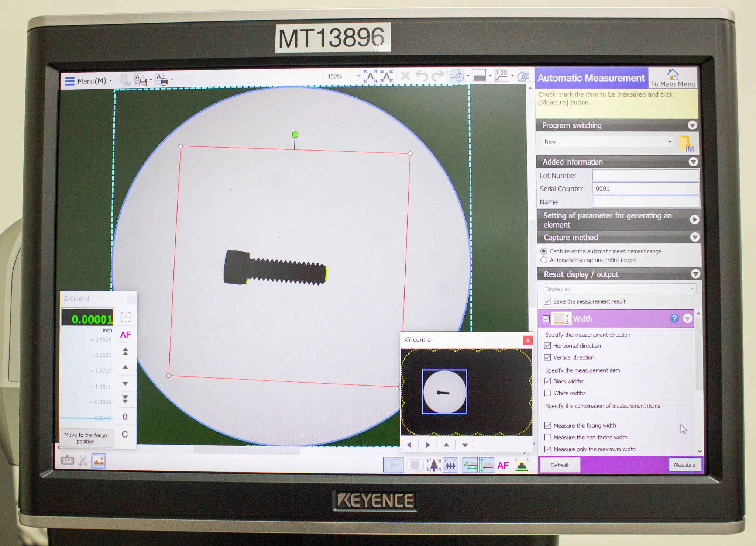This screenshot has height=546, width=756.
Task: Go To Main Menu with house icon
Action: [673, 78]
